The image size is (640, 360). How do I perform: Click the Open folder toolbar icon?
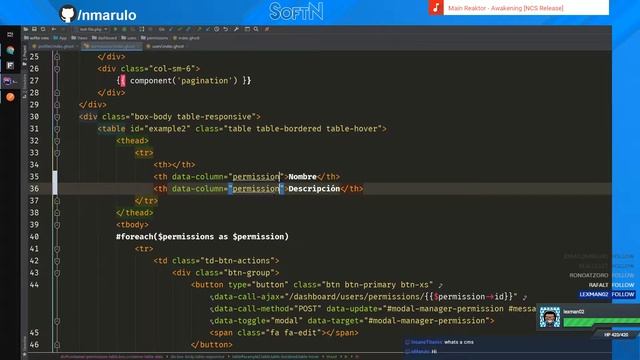[x=26, y=29]
